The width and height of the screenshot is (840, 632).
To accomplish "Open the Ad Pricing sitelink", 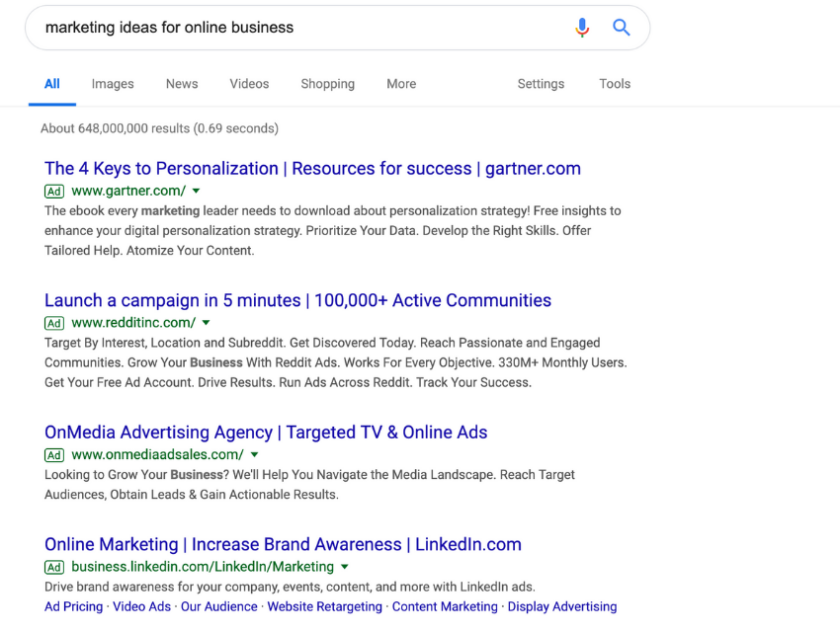I will 73,607.
